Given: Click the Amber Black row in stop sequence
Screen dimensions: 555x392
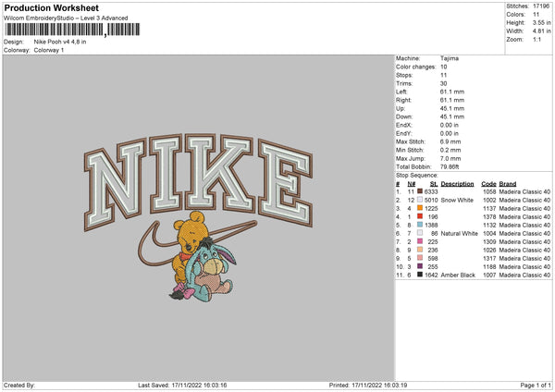Looking at the screenshot, I should (473, 275).
